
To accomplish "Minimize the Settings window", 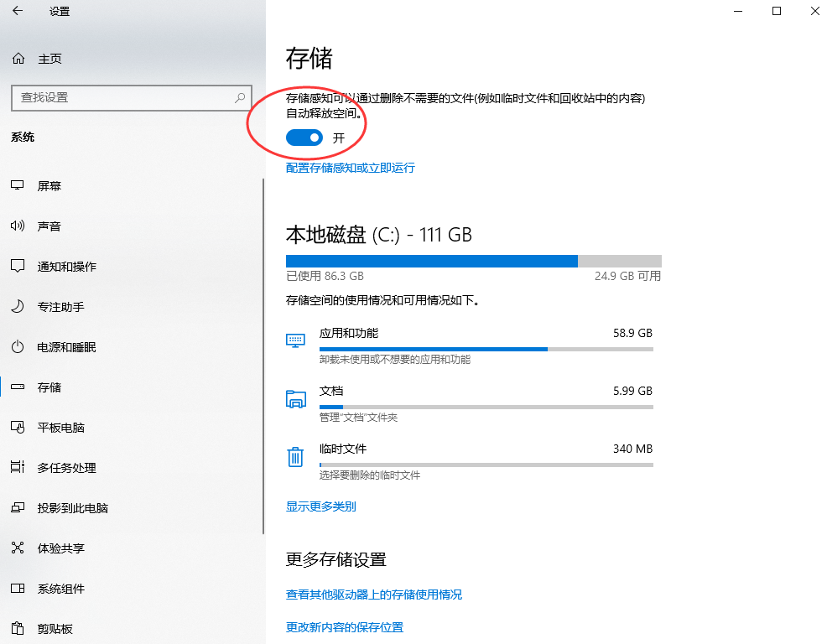I will [x=738, y=11].
